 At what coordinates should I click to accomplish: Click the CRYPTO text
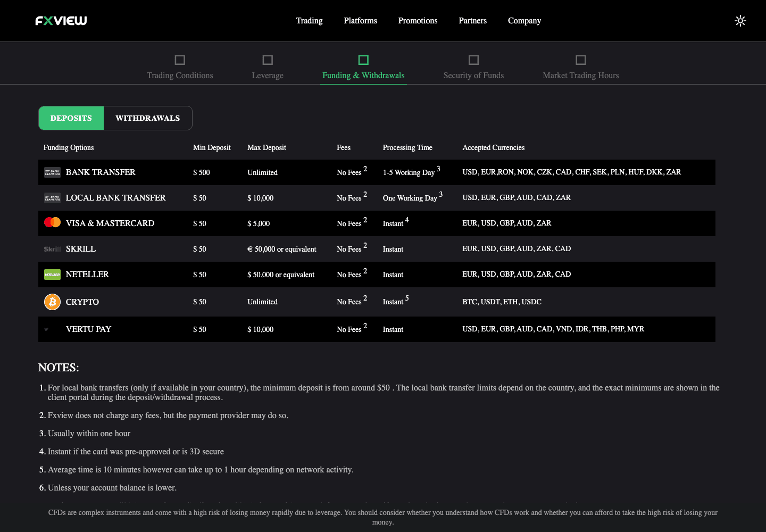[82, 302]
